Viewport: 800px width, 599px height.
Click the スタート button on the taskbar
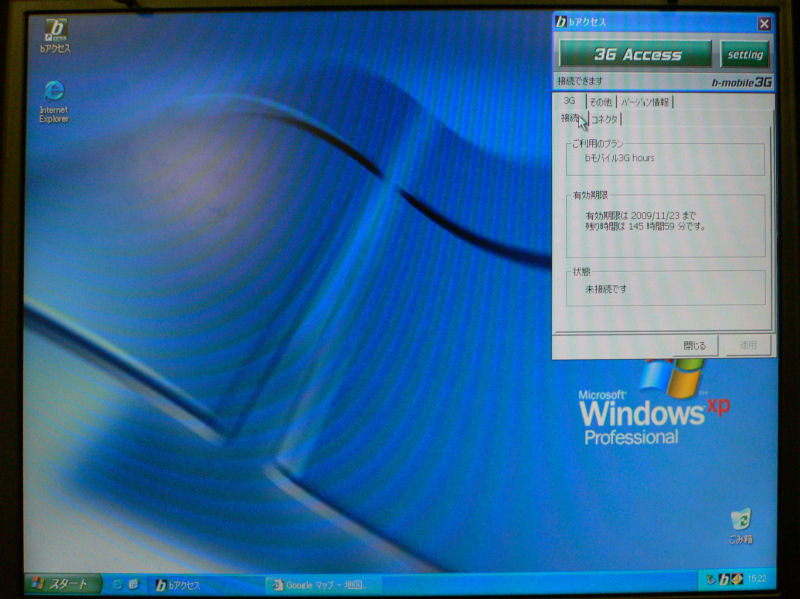63,584
